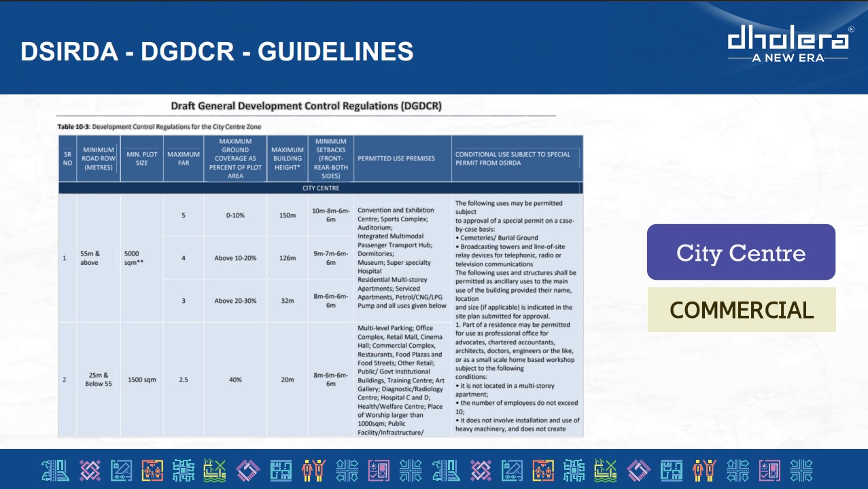Click the 150m building height cell
The image size is (868, 489).
tap(288, 215)
